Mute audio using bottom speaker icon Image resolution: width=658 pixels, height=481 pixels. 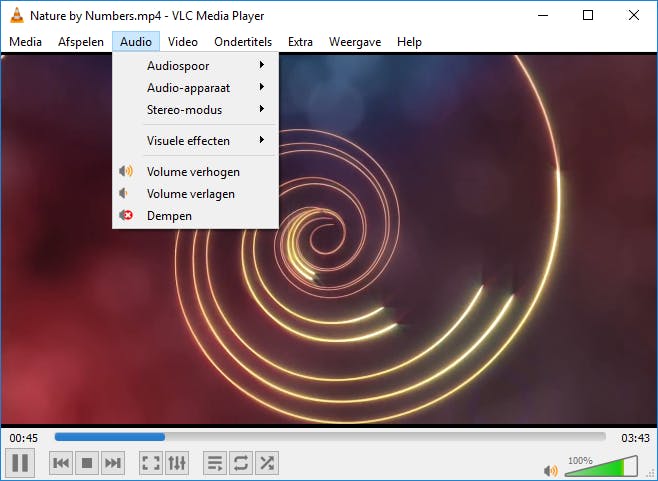(x=551, y=471)
